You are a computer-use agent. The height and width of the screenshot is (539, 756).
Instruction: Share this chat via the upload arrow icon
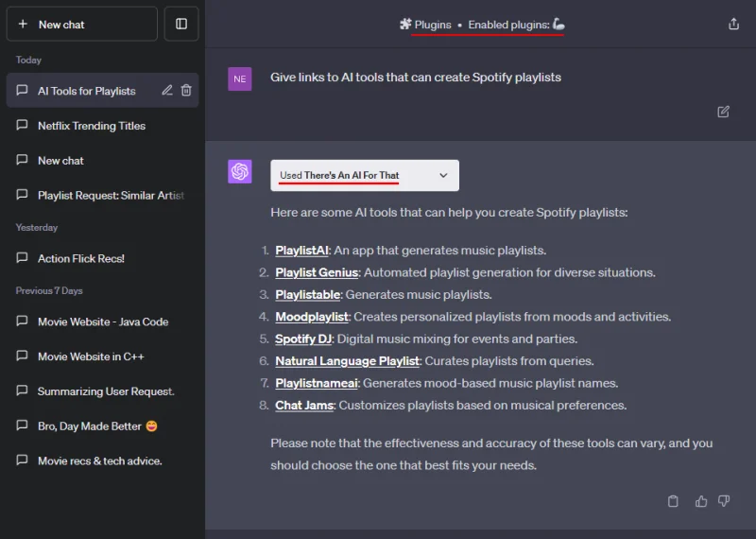point(733,25)
